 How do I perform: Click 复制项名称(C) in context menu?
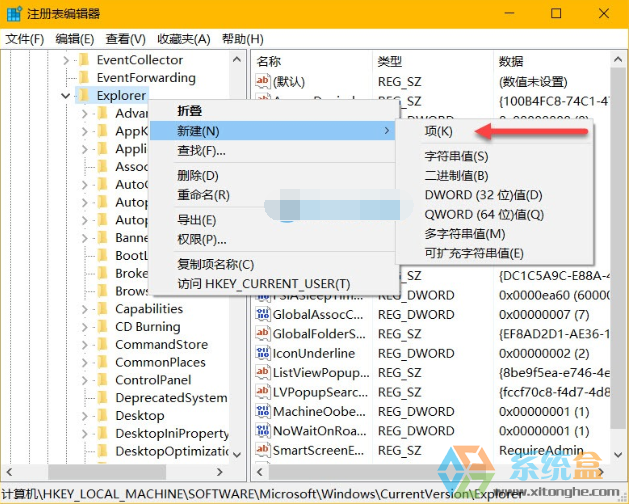click(x=215, y=265)
